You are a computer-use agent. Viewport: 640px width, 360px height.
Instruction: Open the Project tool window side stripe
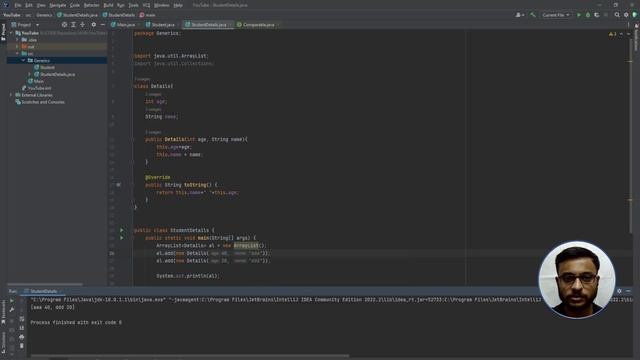[3, 32]
